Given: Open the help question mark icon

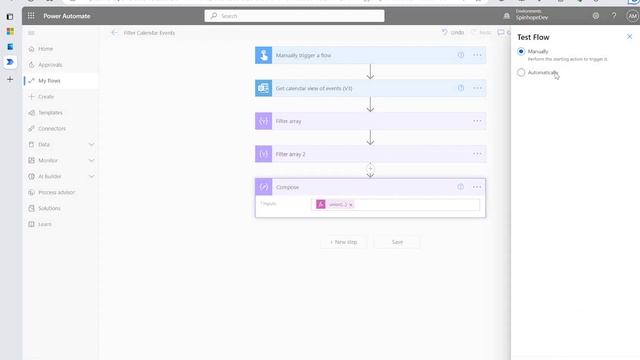Looking at the screenshot, I should (x=614, y=16).
